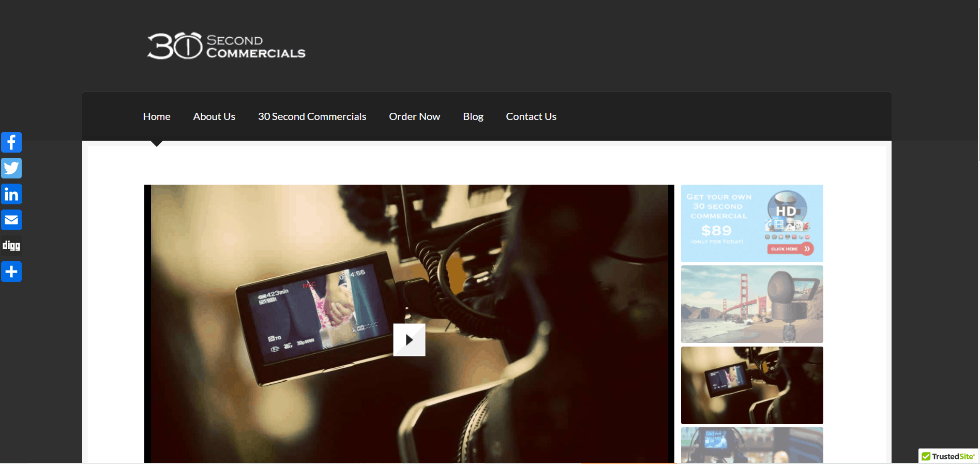Open Contact Us page
Image resolution: width=980 pixels, height=464 pixels.
[531, 117]
